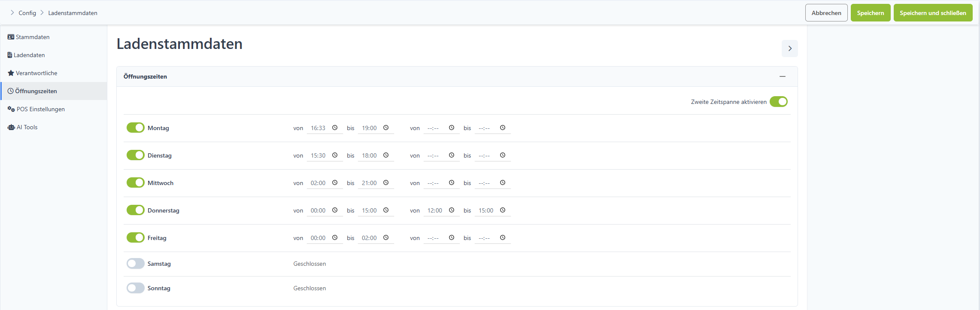The image size is (980, 310).
Task: Click clock icon for Donnerstag first start time
Action: click(335, 210)
